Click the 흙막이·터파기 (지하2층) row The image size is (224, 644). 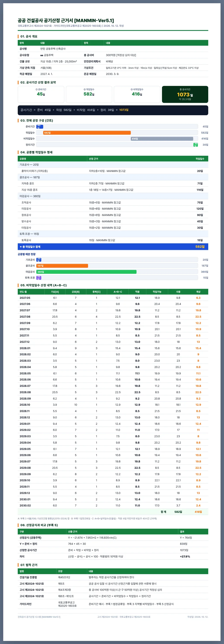(x=113, y=171)
